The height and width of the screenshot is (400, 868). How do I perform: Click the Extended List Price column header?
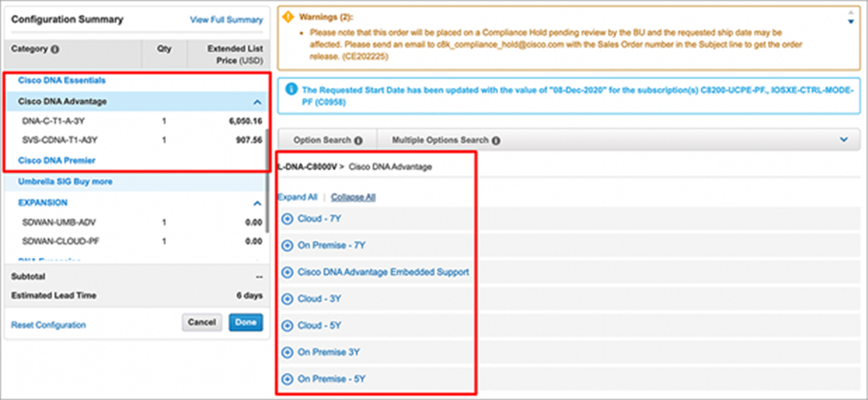pos(235,54)
